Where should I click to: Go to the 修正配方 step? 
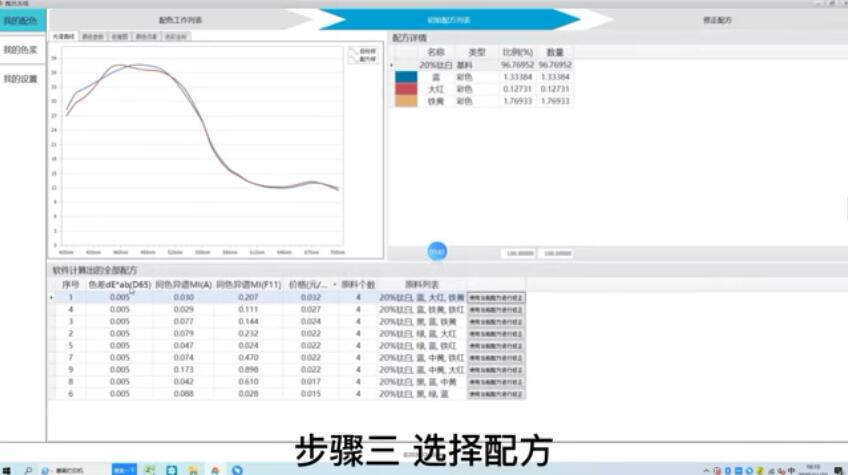[x=717, y=20]
